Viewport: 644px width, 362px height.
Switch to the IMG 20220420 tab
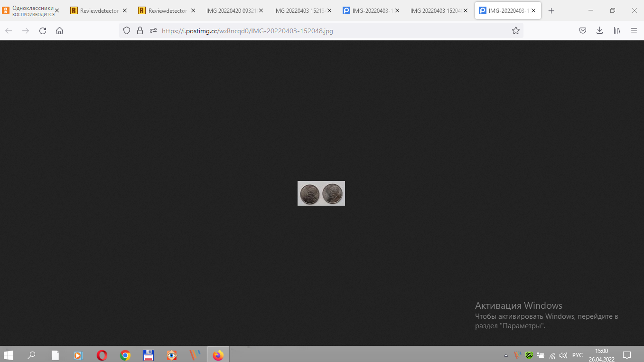(x=231, y=10)
